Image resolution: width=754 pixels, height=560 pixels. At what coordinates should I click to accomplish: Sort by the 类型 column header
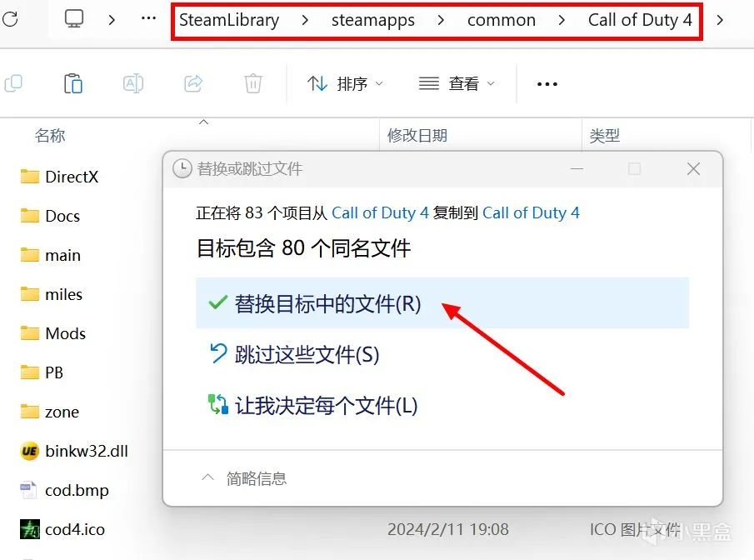[605, 136]
